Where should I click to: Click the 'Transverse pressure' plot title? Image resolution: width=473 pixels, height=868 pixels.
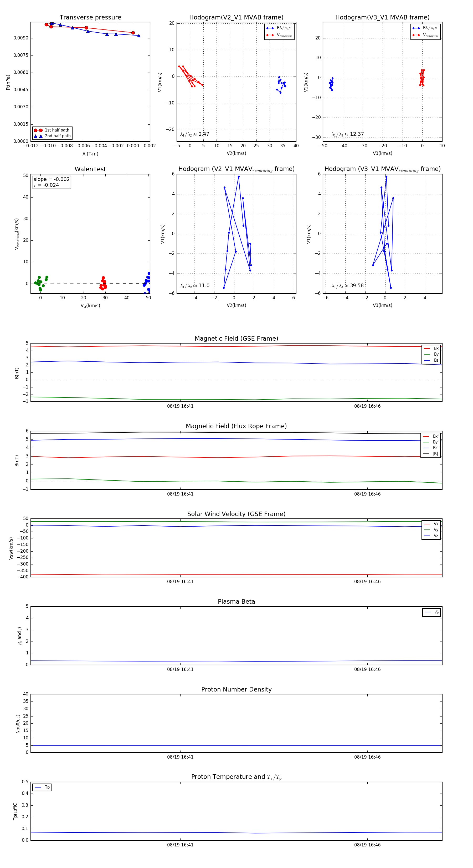point(90,18)
